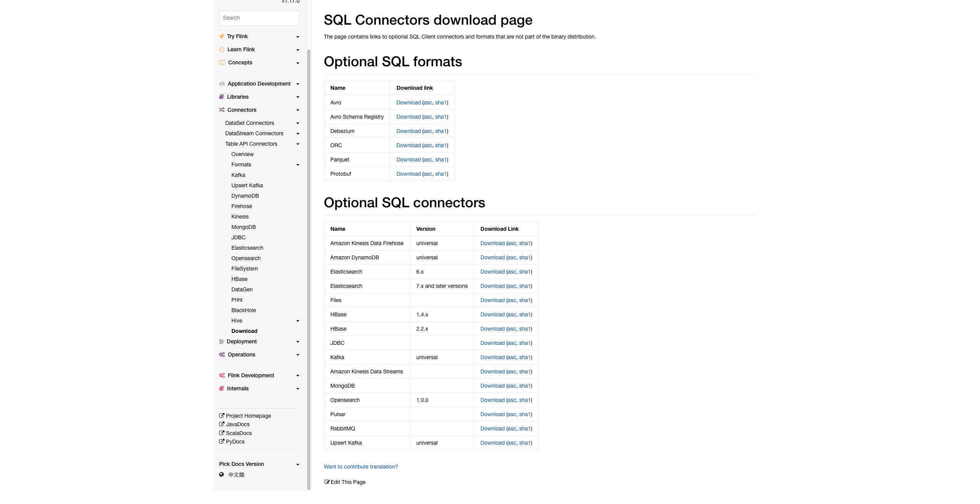Image resolution: width=980 pixels, height=504 pixels.
Task: Open the sha1 checksum for MongoDB
Action: pyautogui.click(x=525, y=386)
